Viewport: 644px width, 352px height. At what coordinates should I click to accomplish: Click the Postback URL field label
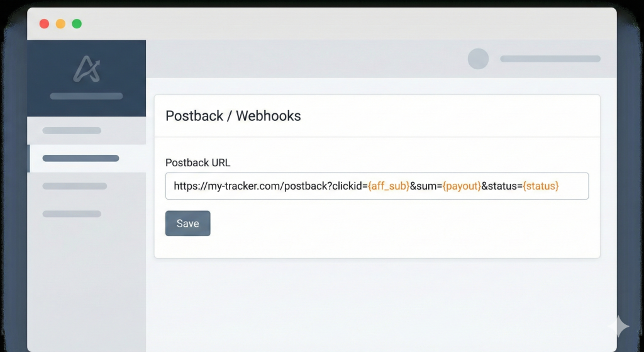(x=197, y=162)
